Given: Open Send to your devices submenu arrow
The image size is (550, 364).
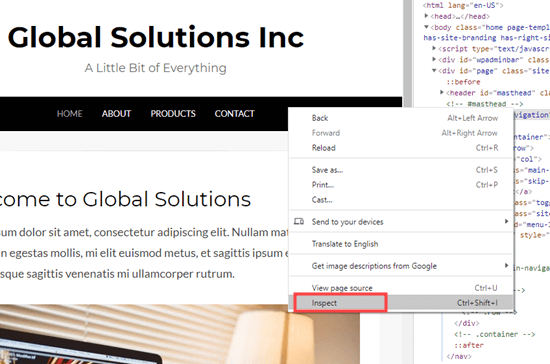Looking at the screenshot, I should pyautogui.click(x=506, y=221).
